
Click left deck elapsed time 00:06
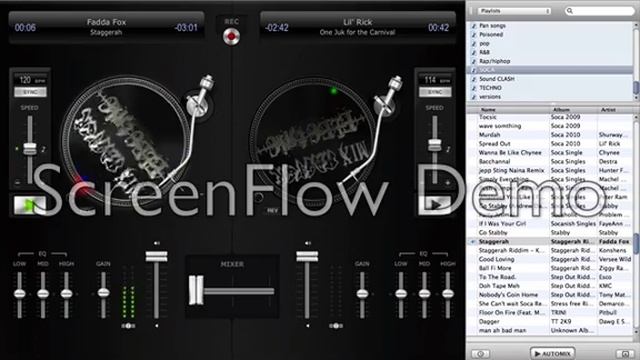[25, 28]
